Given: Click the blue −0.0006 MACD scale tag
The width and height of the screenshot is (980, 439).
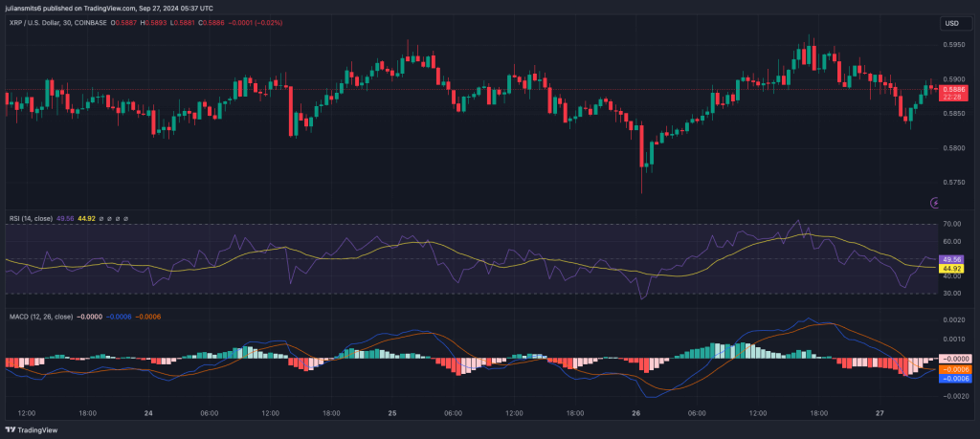Looking at the screenshot, I should [954, 379].
